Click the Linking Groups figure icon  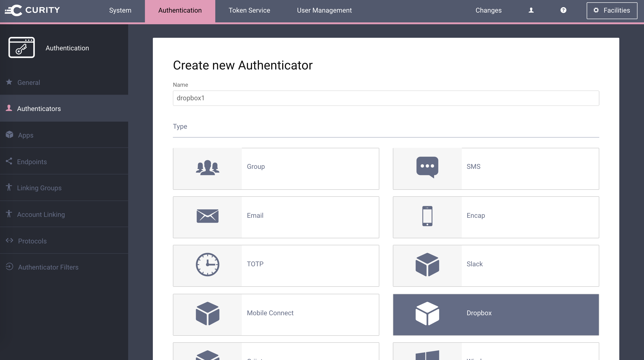point(9,187)
